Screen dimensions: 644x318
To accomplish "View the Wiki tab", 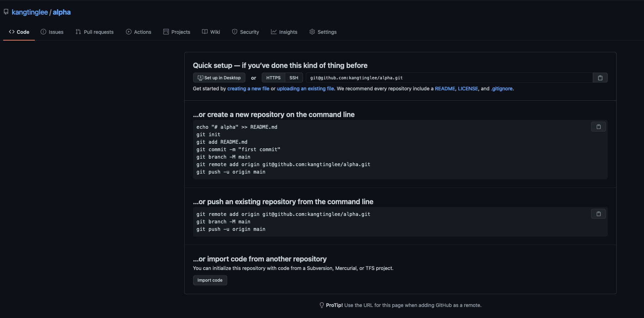I will (x=211, y=32).
